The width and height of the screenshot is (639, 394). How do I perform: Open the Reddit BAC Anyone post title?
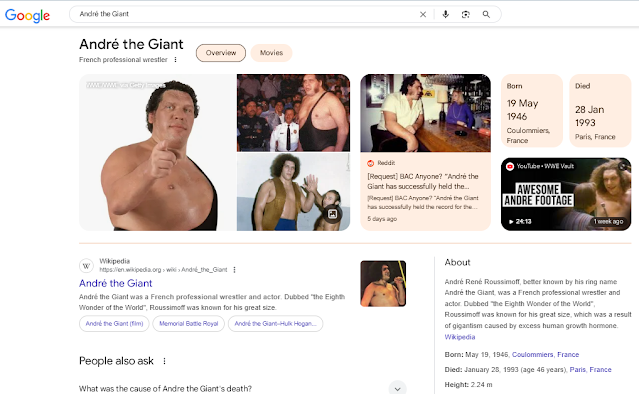[x=423, y=181]
